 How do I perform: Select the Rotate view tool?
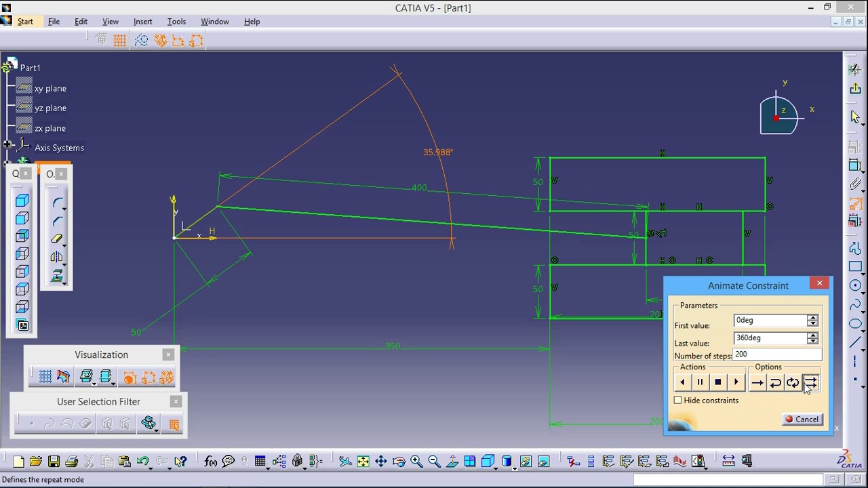tap(399, 462)
